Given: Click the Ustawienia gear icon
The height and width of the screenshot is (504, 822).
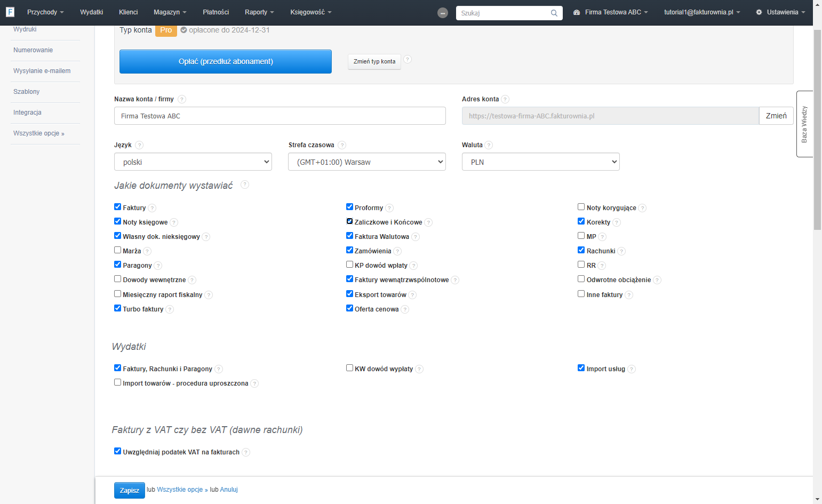Looking at the screenshot, I should [x=759, y=12].
